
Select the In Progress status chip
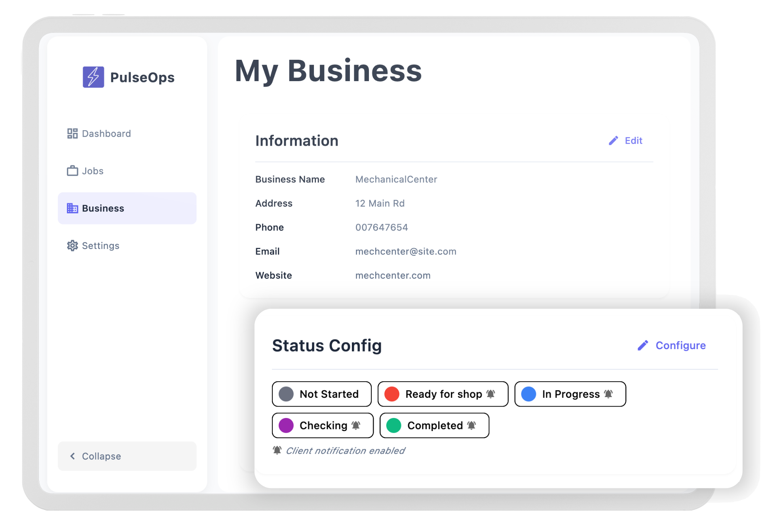(570, 394)
